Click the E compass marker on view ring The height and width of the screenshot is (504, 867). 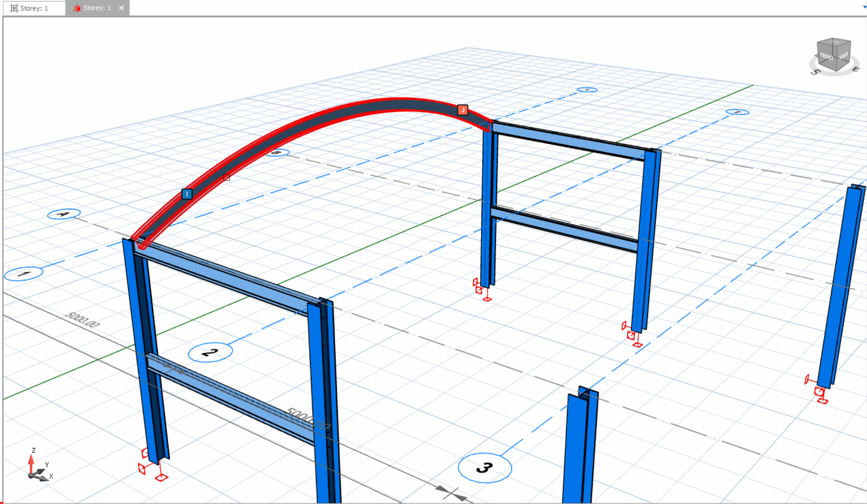pyautogui.click(x=856, y=70)
